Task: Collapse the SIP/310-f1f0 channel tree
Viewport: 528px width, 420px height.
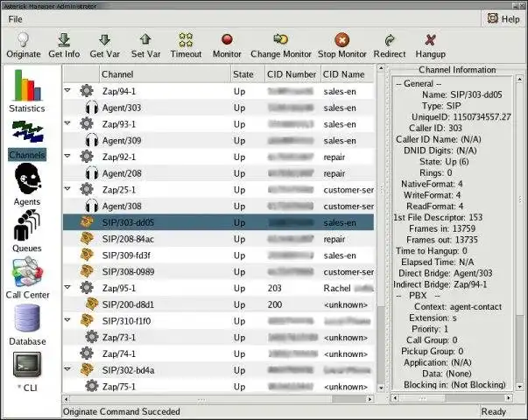Action: click(x=67, y=319)
